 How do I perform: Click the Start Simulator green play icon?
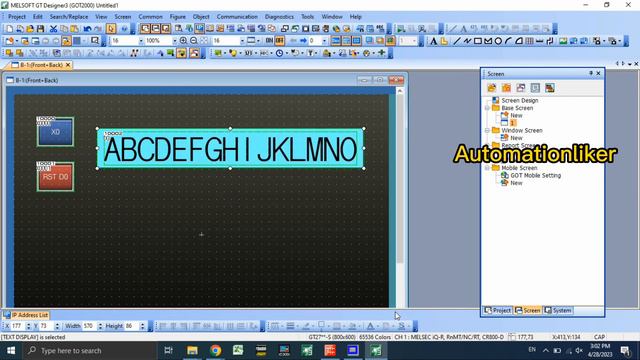[401, 29]
